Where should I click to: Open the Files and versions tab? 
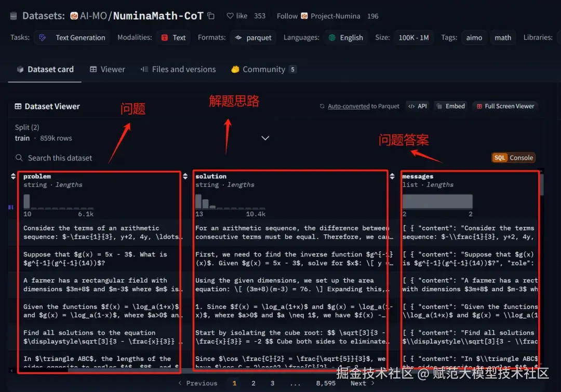pos(178,70)
